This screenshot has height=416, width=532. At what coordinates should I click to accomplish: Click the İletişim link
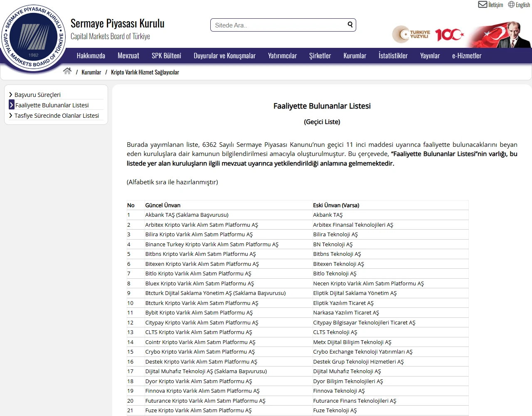click(496, 5)
